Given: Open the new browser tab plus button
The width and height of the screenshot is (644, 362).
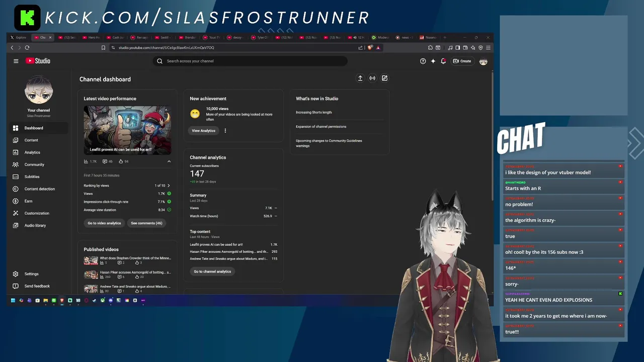Looking at the screenshot, I should (445, 37).
